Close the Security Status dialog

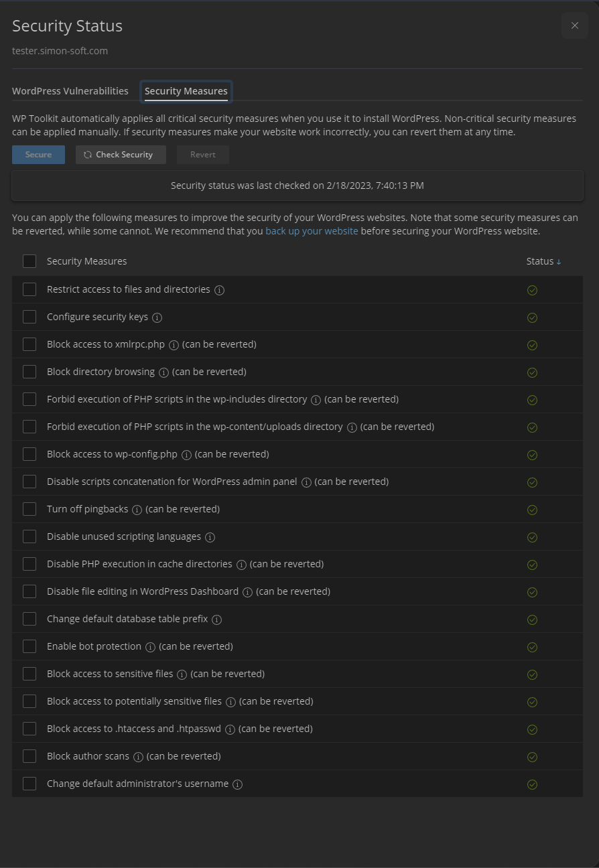click(575, 25)
